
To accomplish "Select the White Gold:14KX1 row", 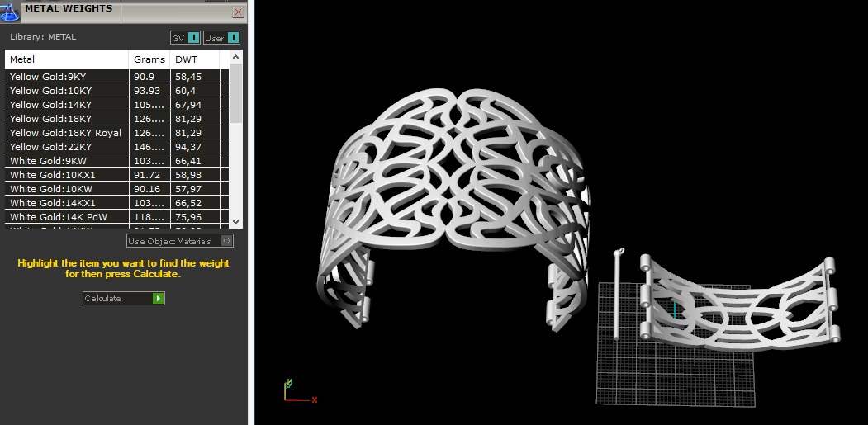I will pyautogui.click(x=116, y=203).
